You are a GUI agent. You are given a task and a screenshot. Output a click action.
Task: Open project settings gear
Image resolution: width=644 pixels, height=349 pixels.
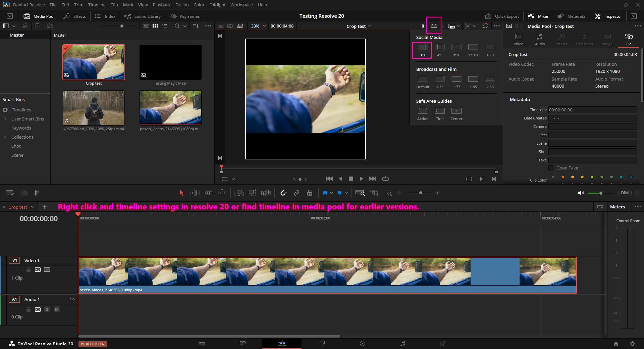click(632, 344)
